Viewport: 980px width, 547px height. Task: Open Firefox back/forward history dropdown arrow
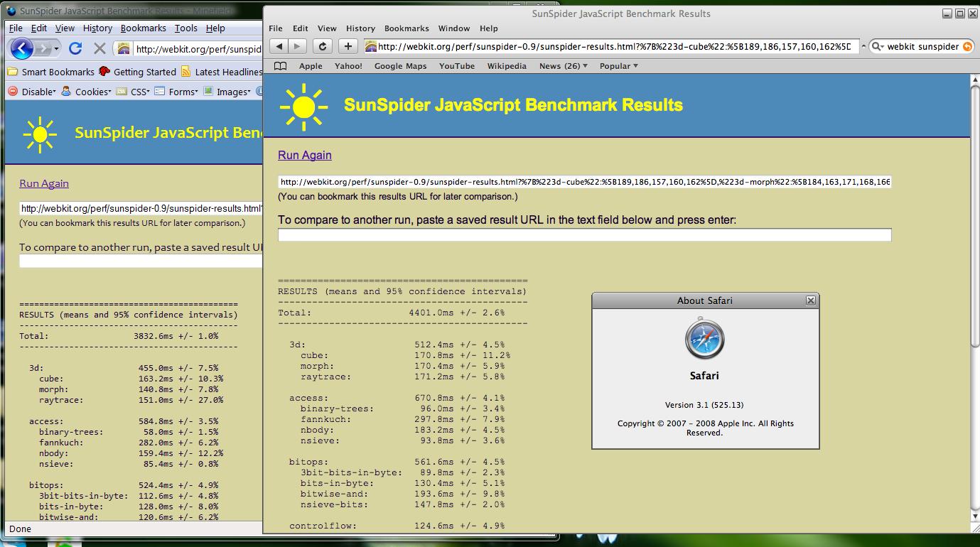pyautogui.click(x=57, y=48)
